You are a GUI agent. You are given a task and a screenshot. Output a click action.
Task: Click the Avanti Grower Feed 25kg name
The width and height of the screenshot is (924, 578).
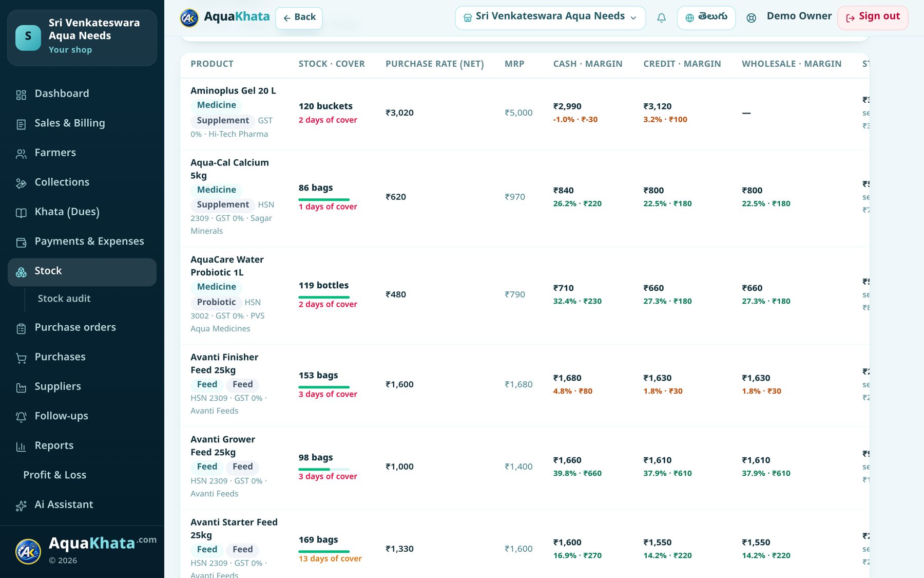coord(223,446)
